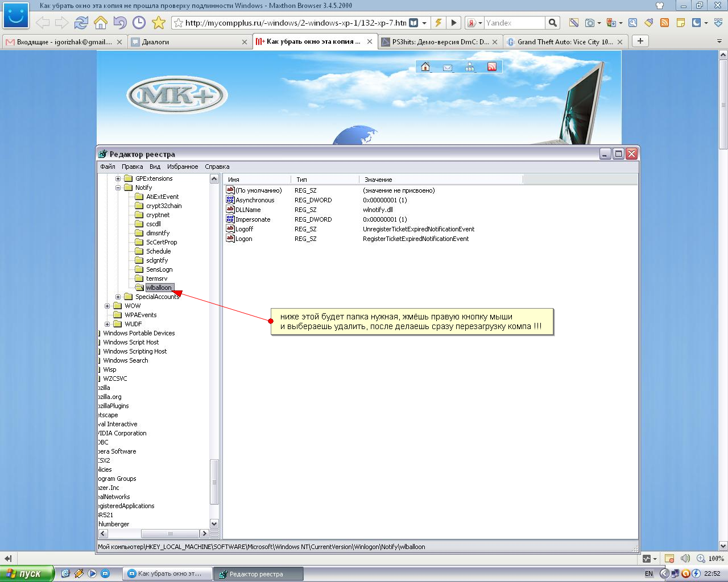Click the Имя column header
Viewport: 728px width, 582px height.
(x=257, y=180)
